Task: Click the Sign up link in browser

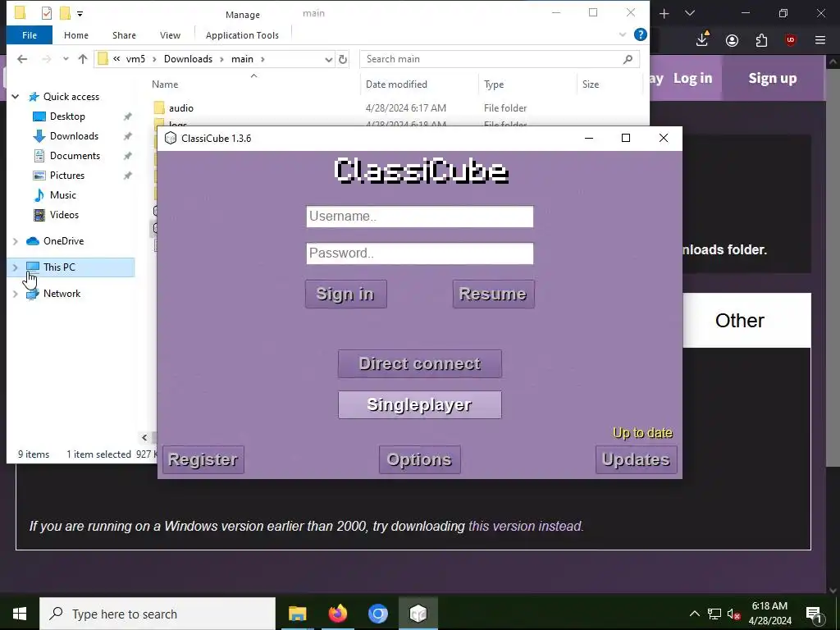Action: click(x=772, y=78)
